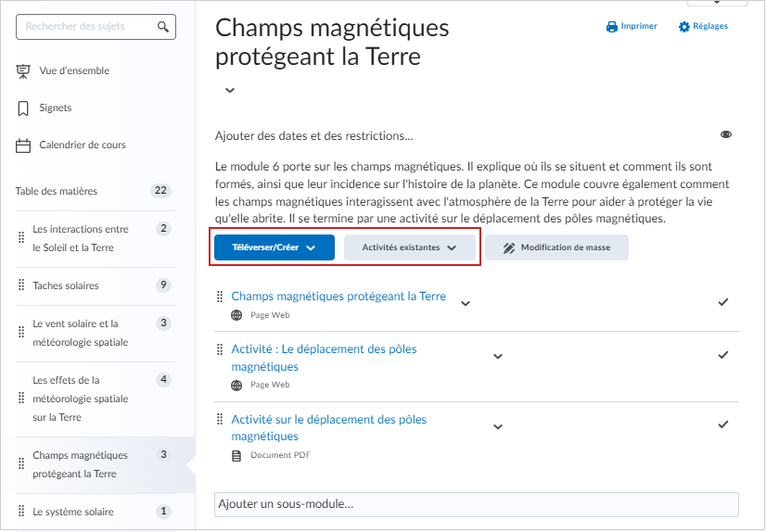Click Modification de masse button
The image size is (766, 532).
pos(556,247)
